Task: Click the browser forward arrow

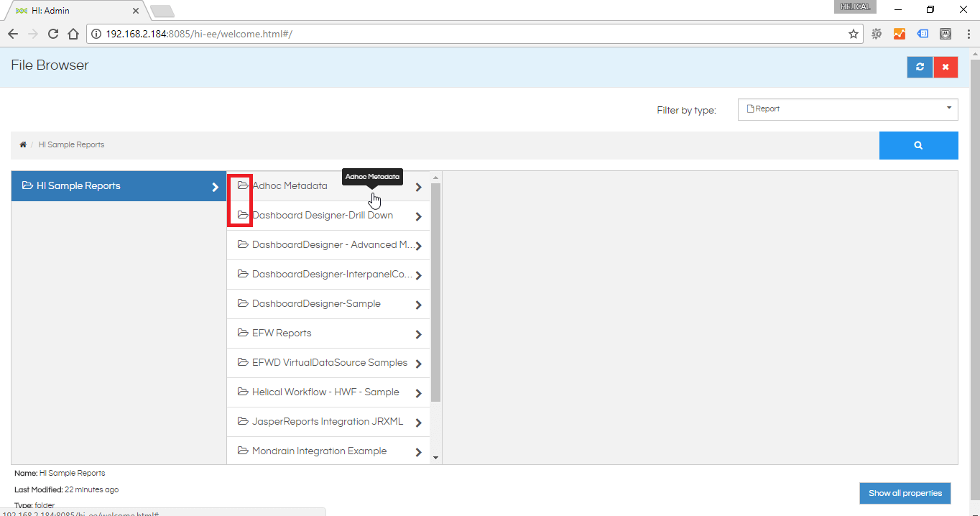Action: tap(33, 34)
